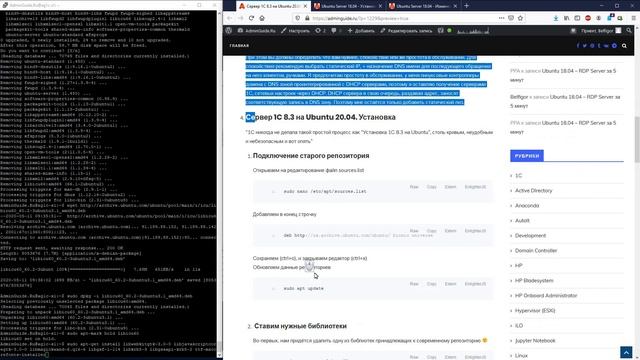640x360 pixels.
Task: Open the HP Blodesystem category link
Action: click(x=534, y=281)
